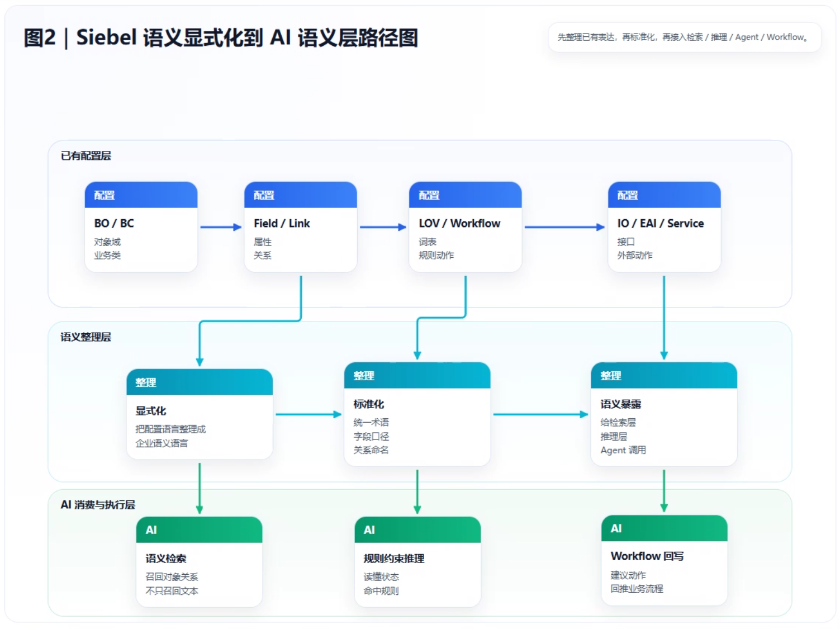Click '字段口径' in the 标准化 card

point(371,436)
